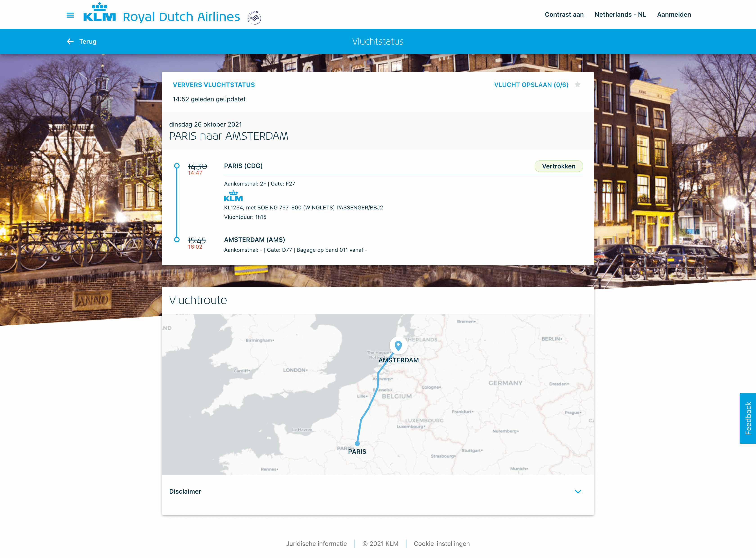Click the crossed-out 14:30 departure time
Viewport: 756px width, 558px height.
(198, 166)
